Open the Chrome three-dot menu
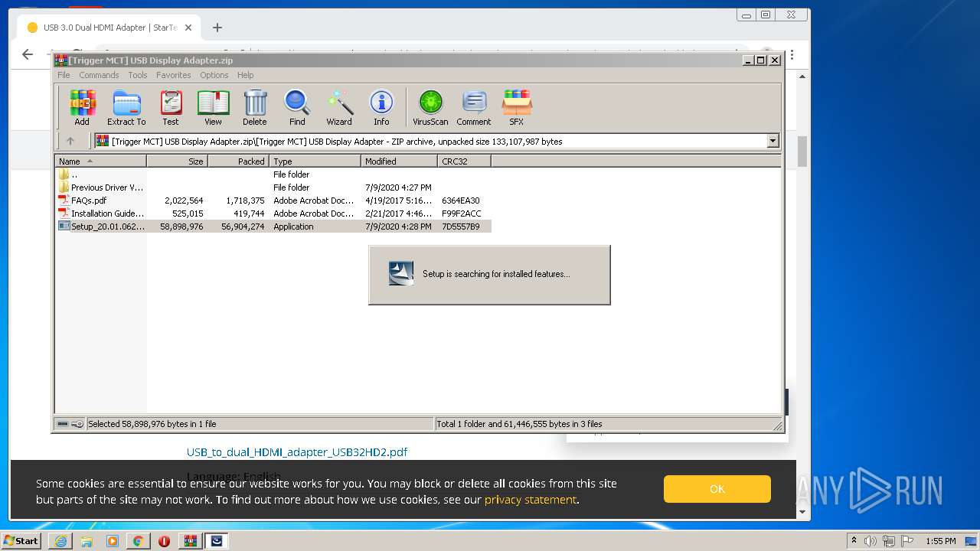 point(792,55)
